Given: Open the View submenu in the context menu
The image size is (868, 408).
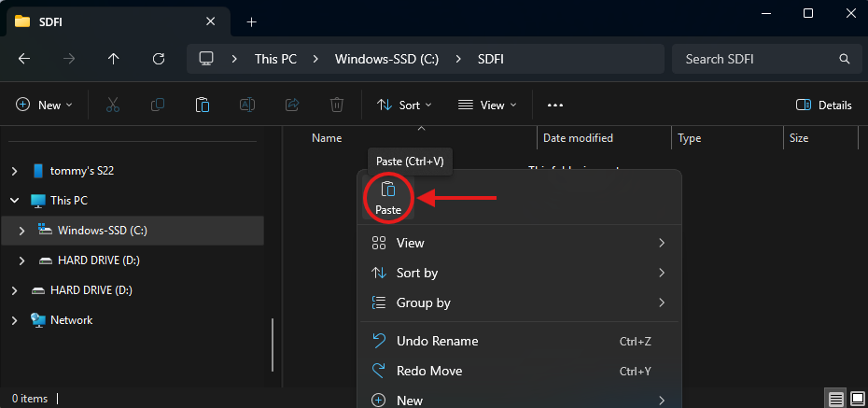Looking at the screenshot, I should pos(519,243).
